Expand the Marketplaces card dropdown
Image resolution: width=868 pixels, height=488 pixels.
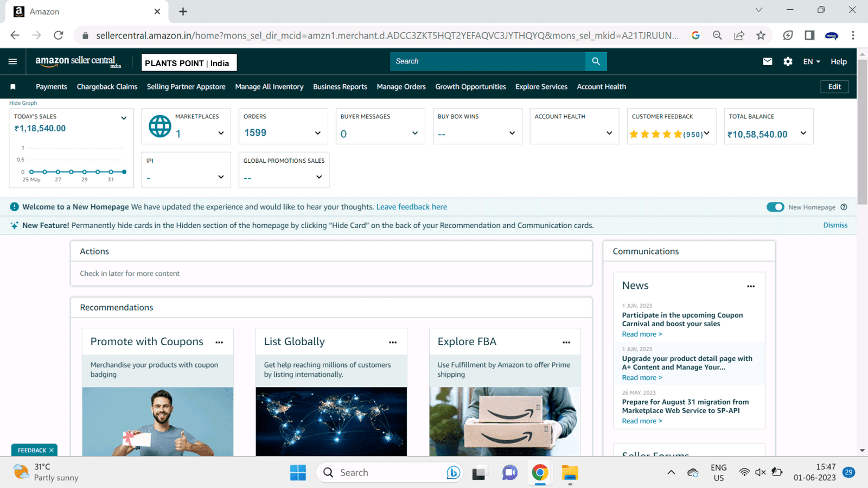click(221, 133)
